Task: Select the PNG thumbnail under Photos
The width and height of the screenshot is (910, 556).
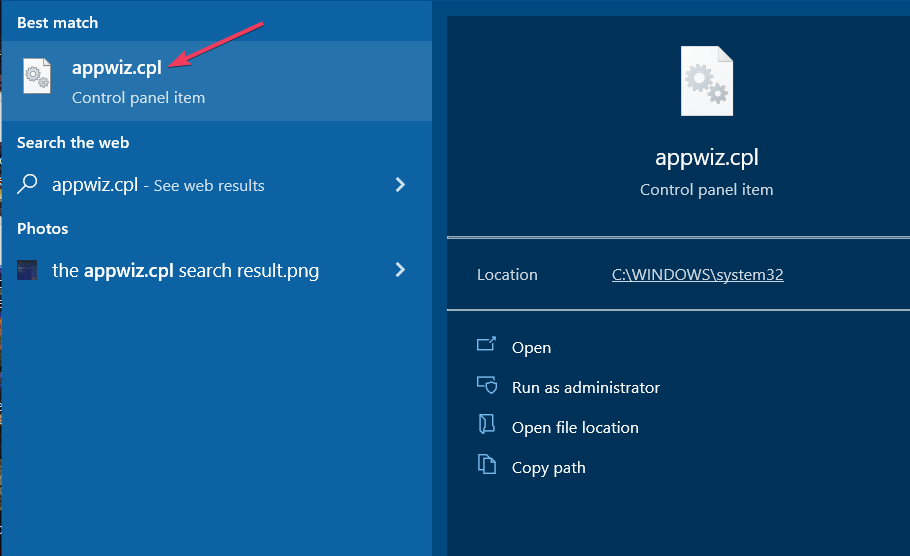Action: pos(28,270)
